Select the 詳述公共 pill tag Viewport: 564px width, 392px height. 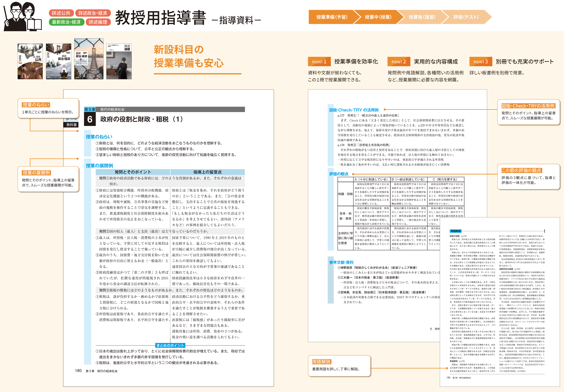click(x=61, y=13)
